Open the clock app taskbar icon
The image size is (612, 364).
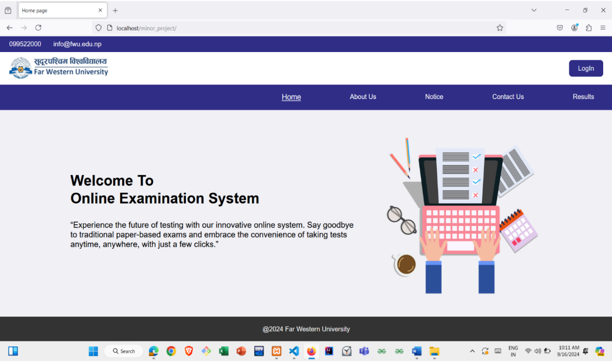click(x=346, y=351)
